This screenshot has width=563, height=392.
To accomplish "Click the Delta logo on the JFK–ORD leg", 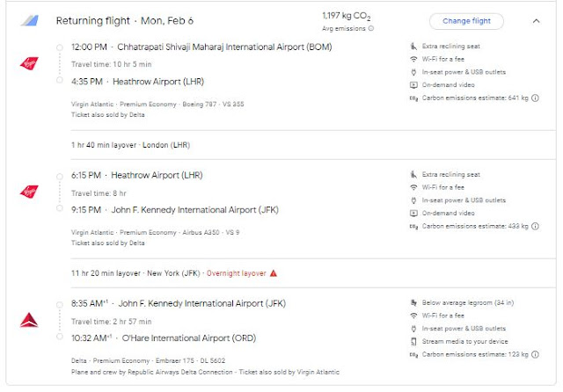I will pos(29,321).
